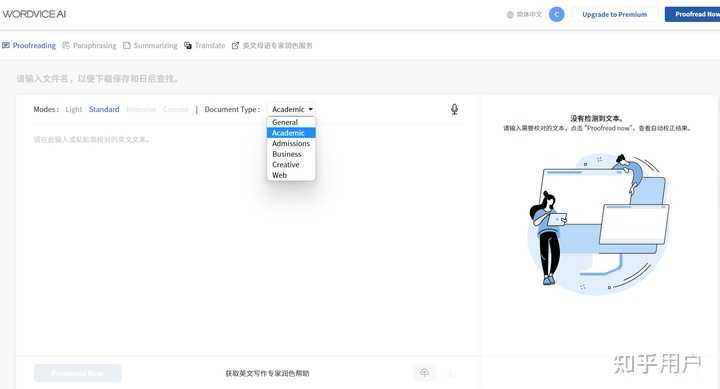Viewport: 720px width, 389px height.
Task: Choose Admissions document type
Action: 291,143
